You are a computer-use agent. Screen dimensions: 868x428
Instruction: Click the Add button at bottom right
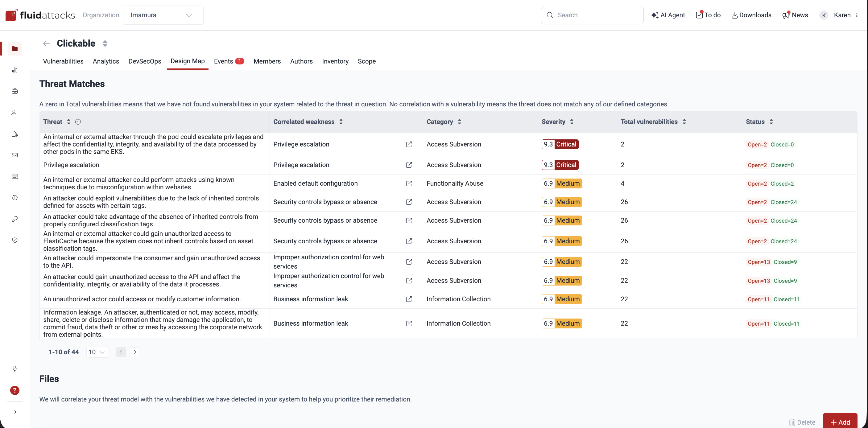[x=840, y=422]
